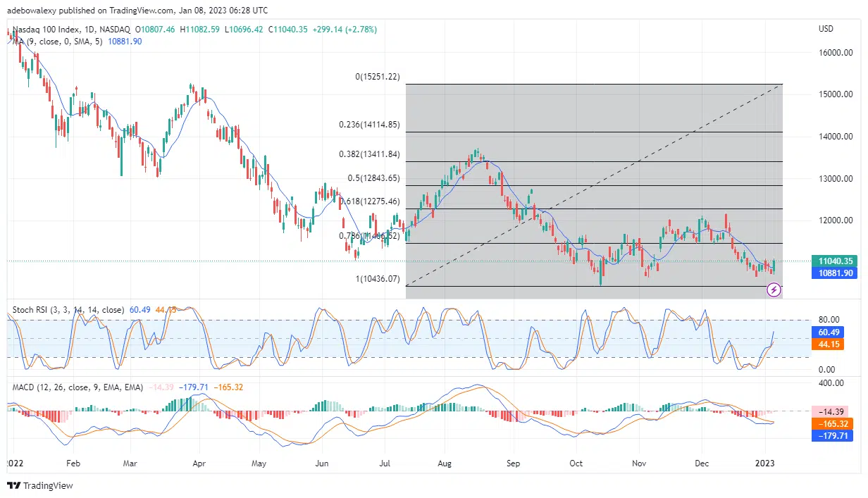Click the purple lightning bolt icon
The image size is (868, 498).
pyautogui.click(x=774, y=289)
